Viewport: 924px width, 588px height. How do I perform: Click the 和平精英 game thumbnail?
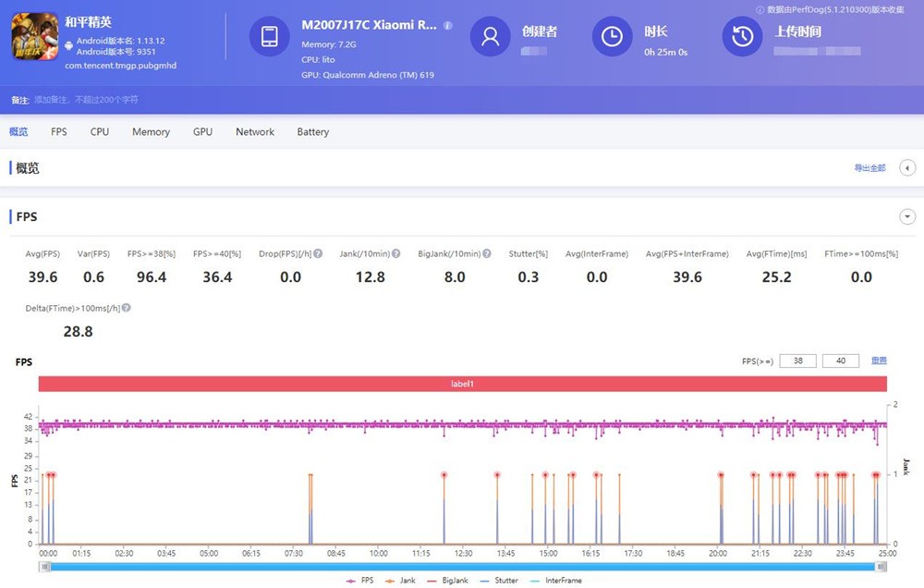click(x=35, y=37)
